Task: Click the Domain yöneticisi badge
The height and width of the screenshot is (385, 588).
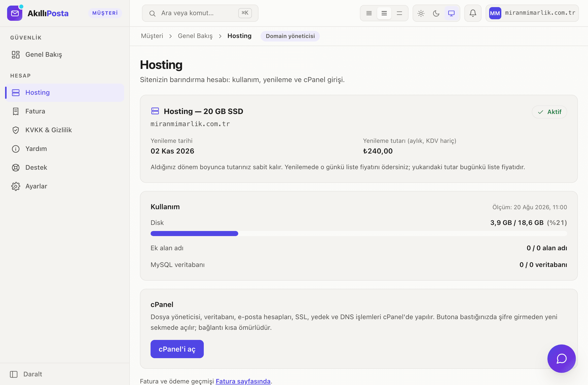Action: pyautogui.click(x=290, y=36)
